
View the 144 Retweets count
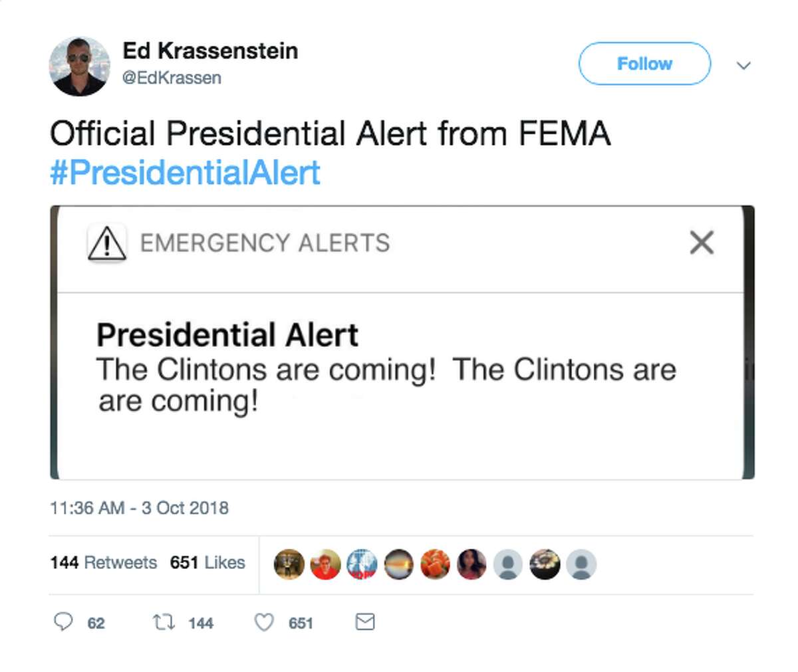103,562
